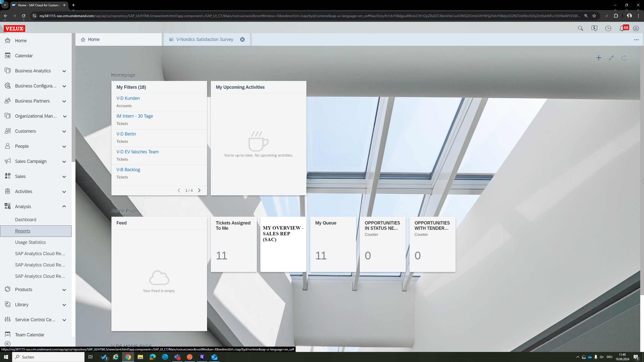Image resolution: width=644 pixels, height=362 pixels.
Task: Open Usage Statistics under Analysis
Action: coord(30,242)
